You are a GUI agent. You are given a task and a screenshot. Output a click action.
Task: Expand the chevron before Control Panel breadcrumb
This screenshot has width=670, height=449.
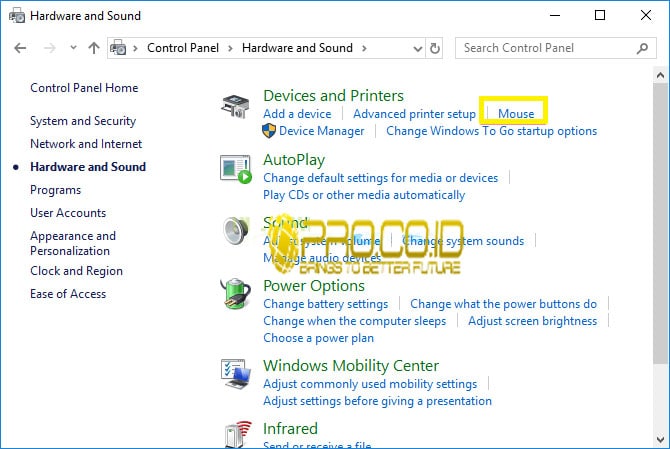pyautogui.click(x=135, y=48)
